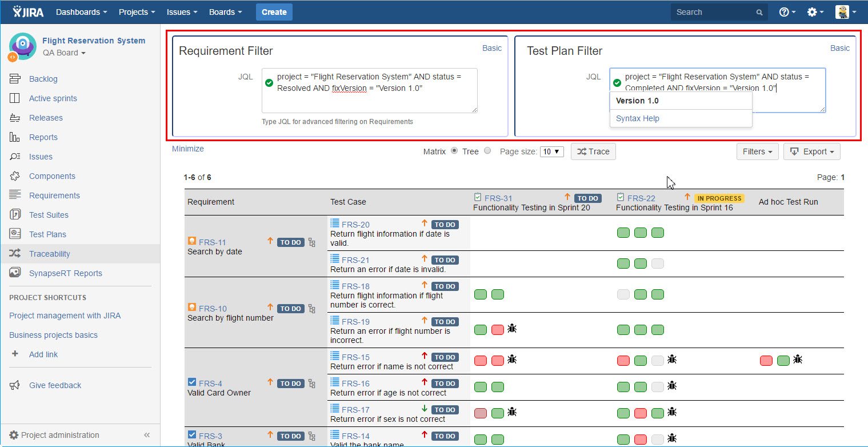Click the Requirement Filter JQL text area
The width and height of the screenshot is (868, 447).
369,90
